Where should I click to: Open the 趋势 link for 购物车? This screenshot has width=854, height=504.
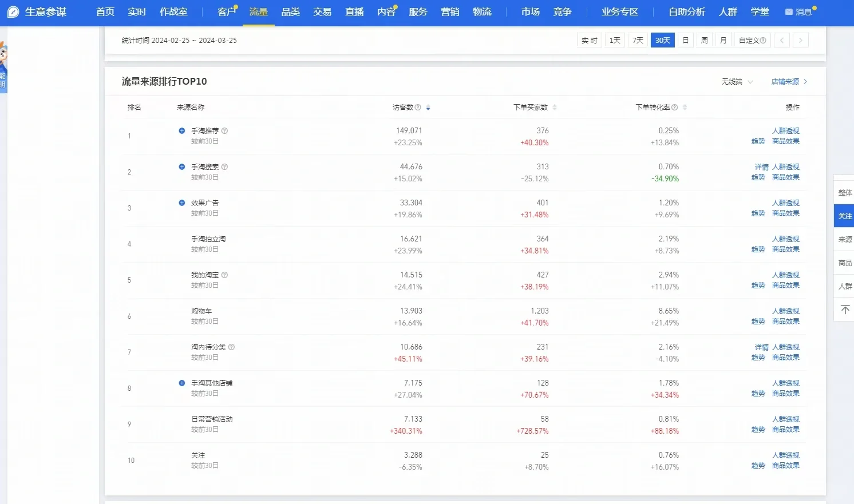(x=757, y=321)
